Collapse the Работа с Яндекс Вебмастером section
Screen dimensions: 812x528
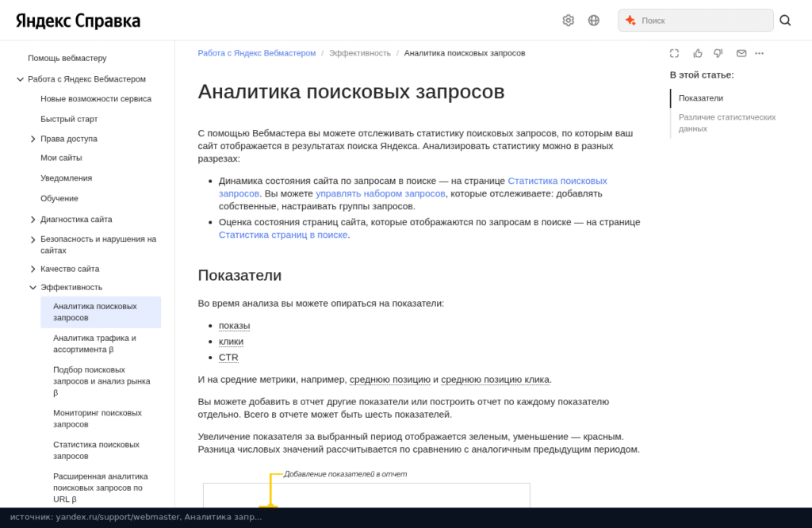(x=20, y=79)
